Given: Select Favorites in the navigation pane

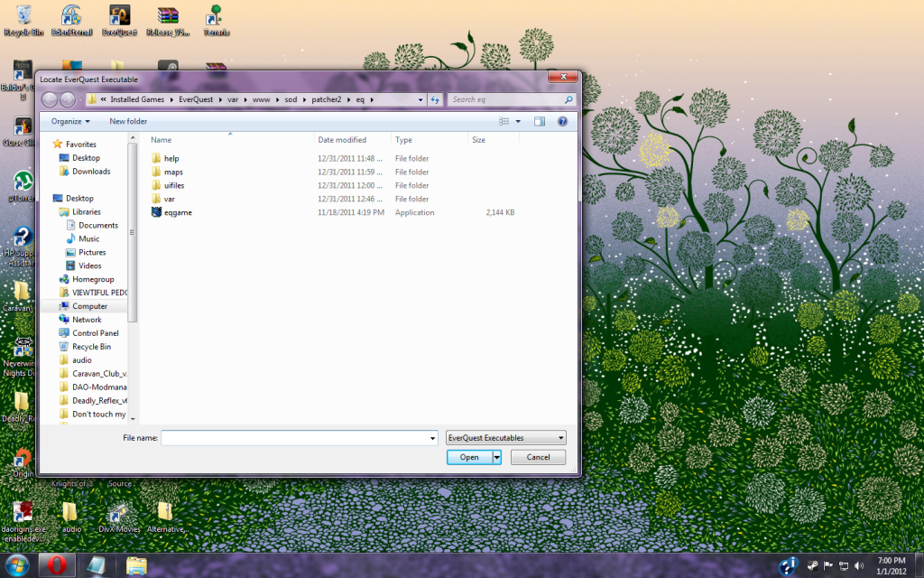Looking at the screenshot, I should pyautogui.click(x=80, y=144).
